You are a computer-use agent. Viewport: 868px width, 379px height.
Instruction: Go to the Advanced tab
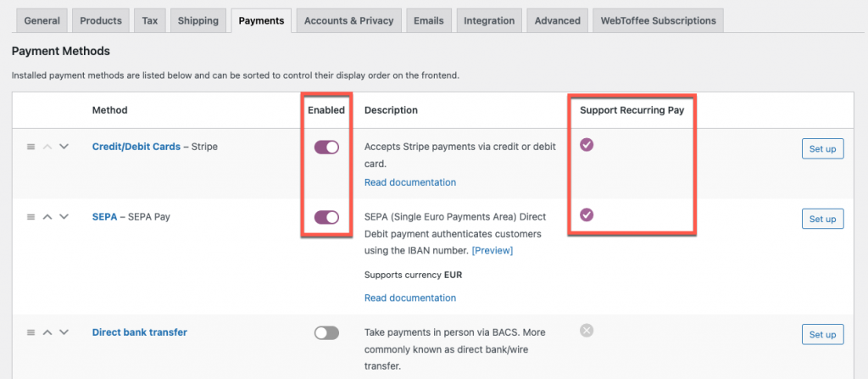tap(558, 20)
